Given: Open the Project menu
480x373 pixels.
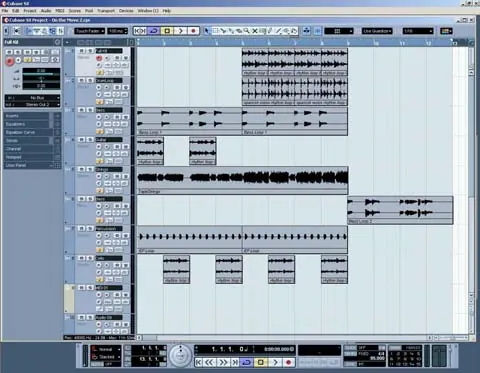Looking at the screenshot, I should tap(30, 11).
